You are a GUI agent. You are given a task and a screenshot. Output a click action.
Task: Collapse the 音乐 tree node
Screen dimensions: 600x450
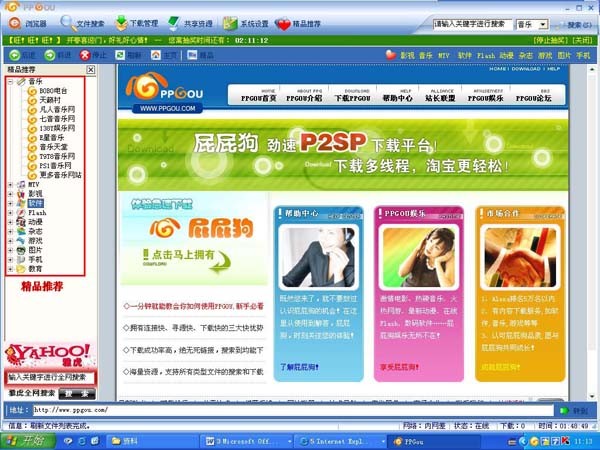click(x=11, y=82)
